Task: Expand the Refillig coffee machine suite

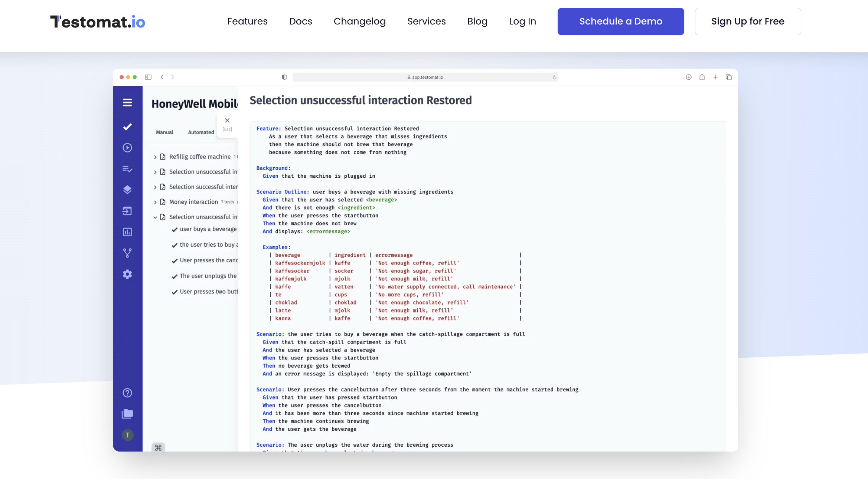Action: click(x=155, y=157)
